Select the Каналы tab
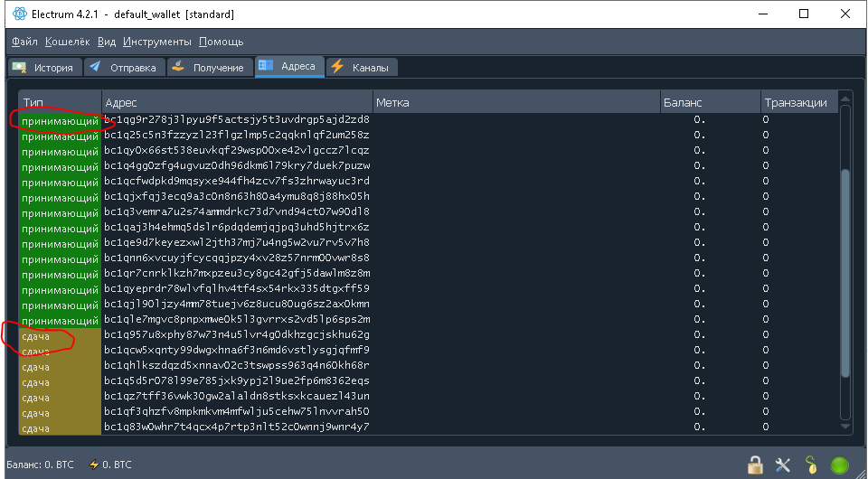Image resolution: width=868 pixels, height=479 pixels. point(361,68)
